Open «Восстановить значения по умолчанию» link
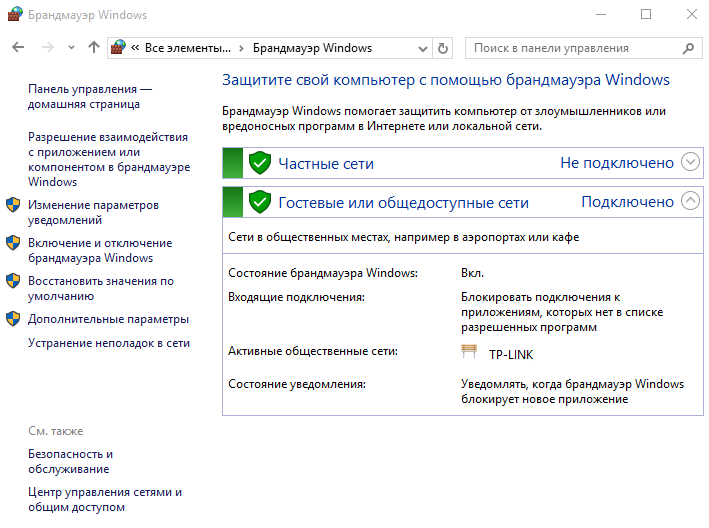 [101, 288]
